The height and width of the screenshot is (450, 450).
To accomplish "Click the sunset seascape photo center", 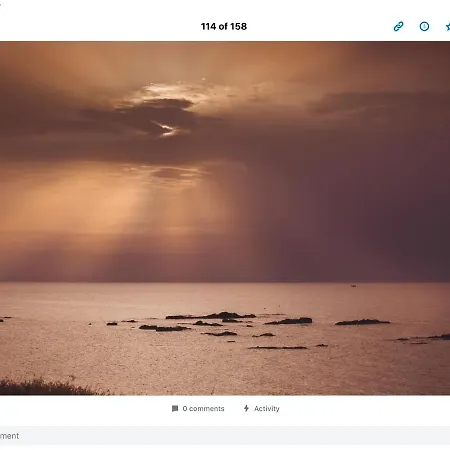I will point(225,218).
